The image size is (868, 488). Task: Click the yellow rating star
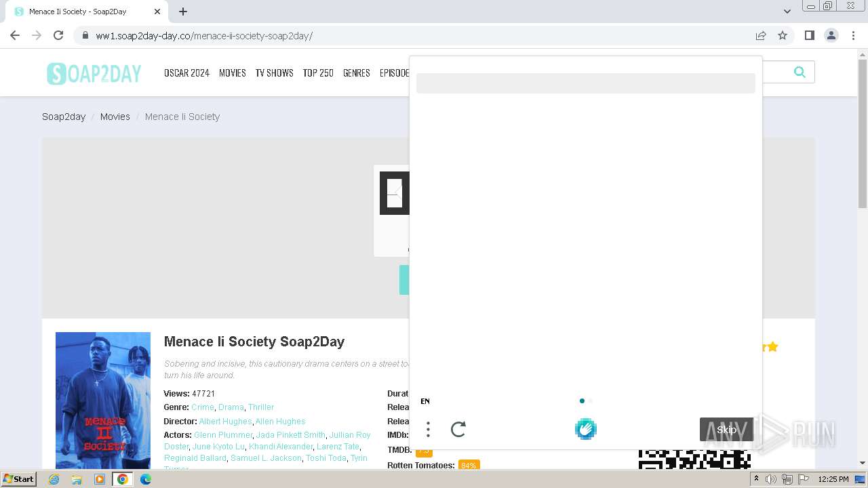click(772, 347)
